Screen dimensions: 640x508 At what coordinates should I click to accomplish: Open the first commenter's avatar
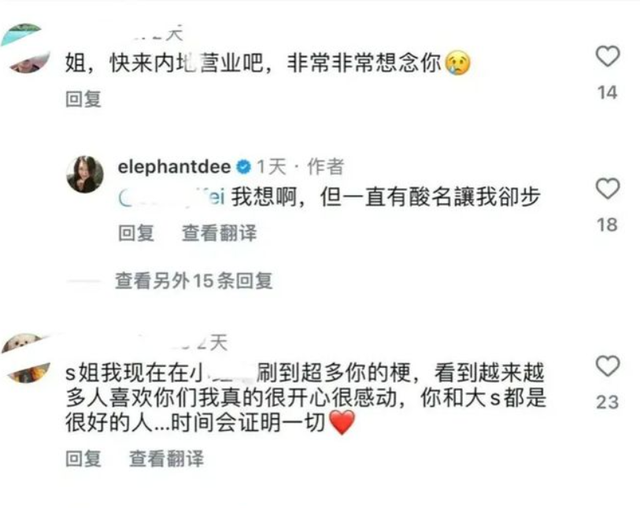pos(25,48)
